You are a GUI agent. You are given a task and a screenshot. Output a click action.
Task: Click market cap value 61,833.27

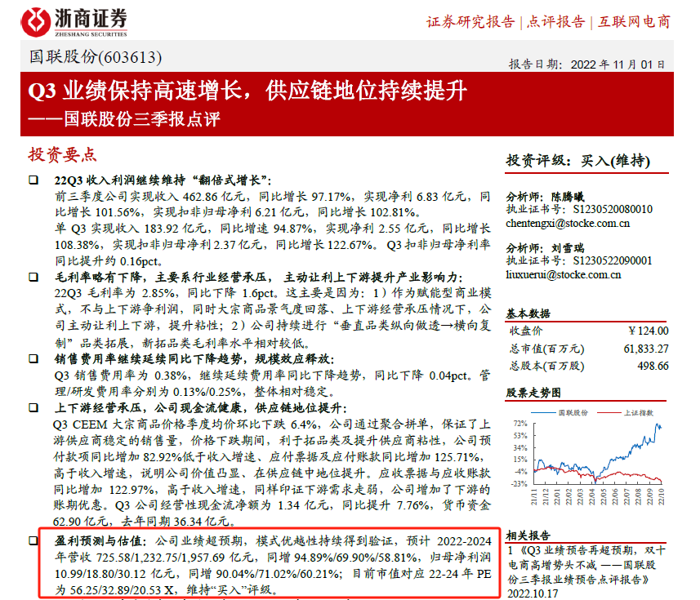pyautogui.click(x=646, y=349)
